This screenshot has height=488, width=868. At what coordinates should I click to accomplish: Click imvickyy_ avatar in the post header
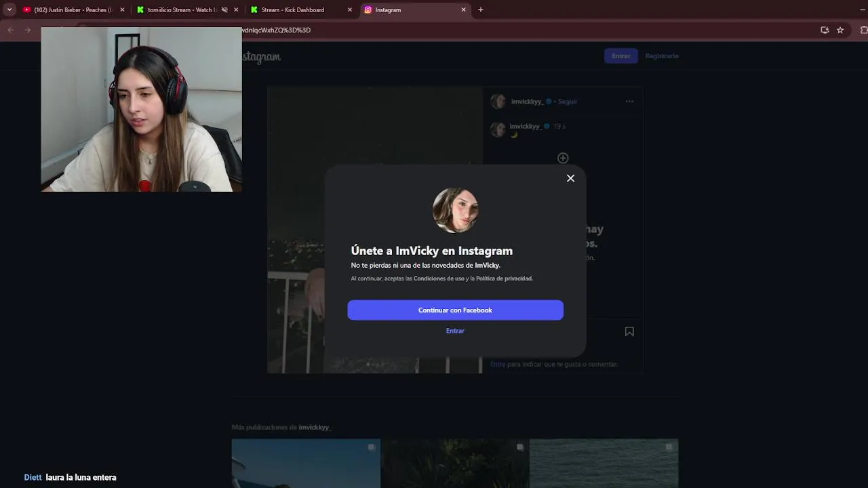pyautogui.click(x=498, y=102)
